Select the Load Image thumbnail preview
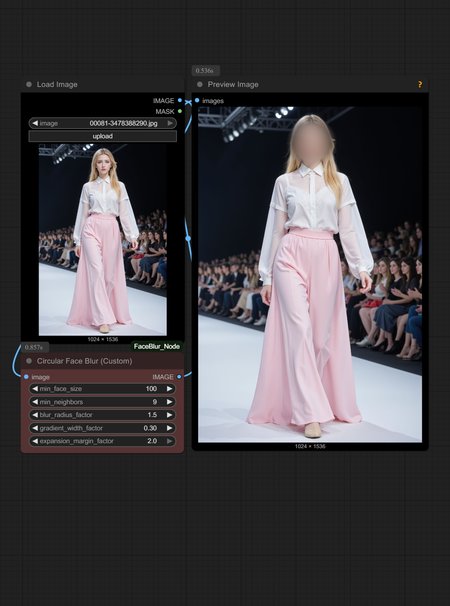The image size is (450, 606). coord(102,240)
